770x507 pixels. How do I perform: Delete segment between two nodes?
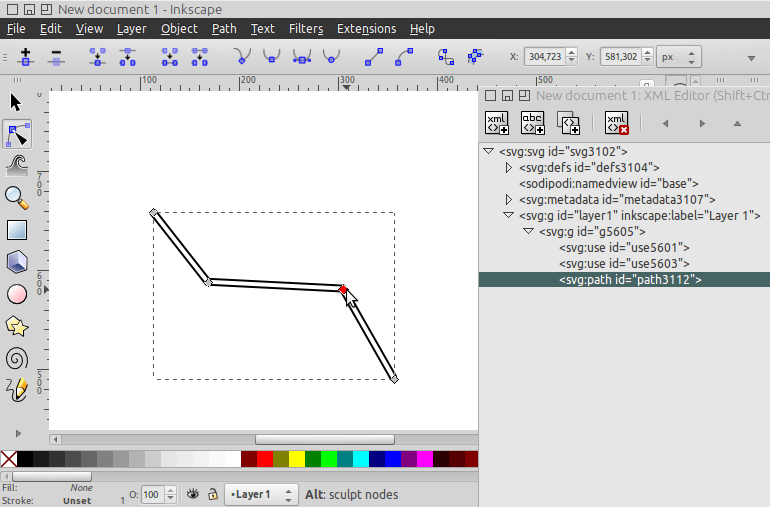(x=200, y=56)
